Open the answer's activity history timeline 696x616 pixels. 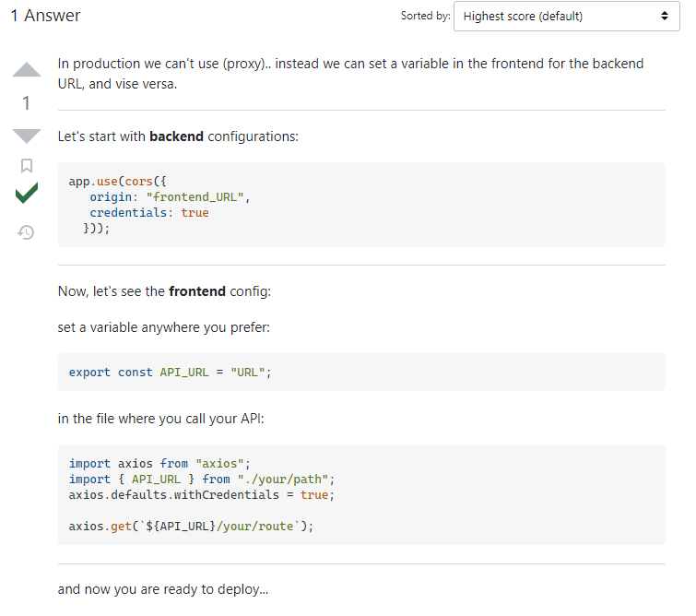(26, 232)
